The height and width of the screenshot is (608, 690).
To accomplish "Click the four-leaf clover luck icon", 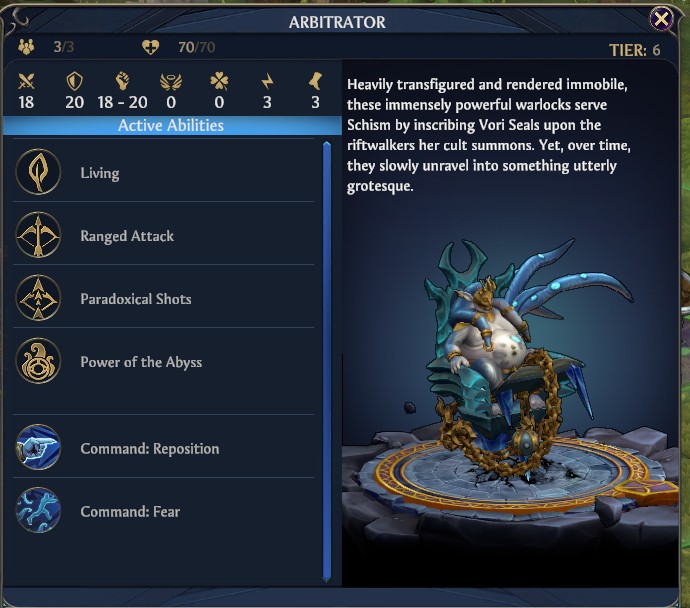I will 219,81.
